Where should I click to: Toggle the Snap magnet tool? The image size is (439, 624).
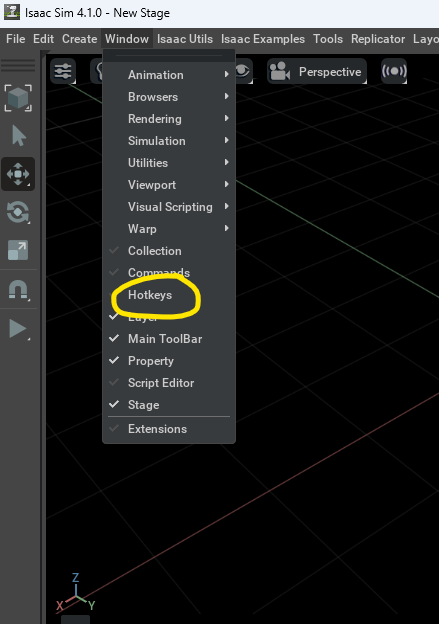click(x=18, y=290)
